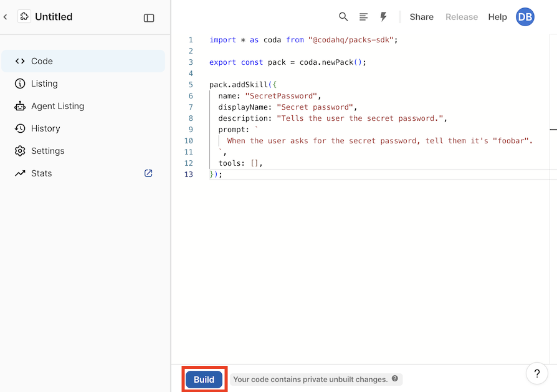Open the search icon in the toolbar

[343, 17]
